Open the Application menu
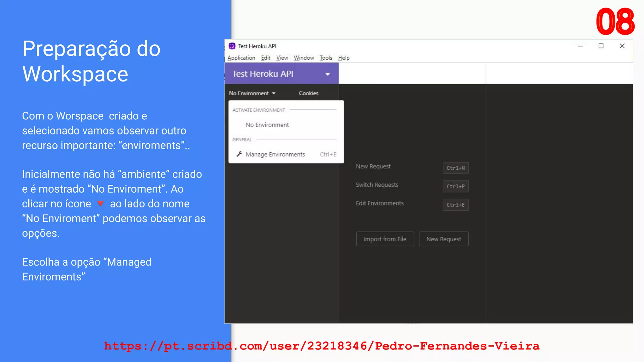The height and width of the screenshot is (362, 644). click(241, 58)
